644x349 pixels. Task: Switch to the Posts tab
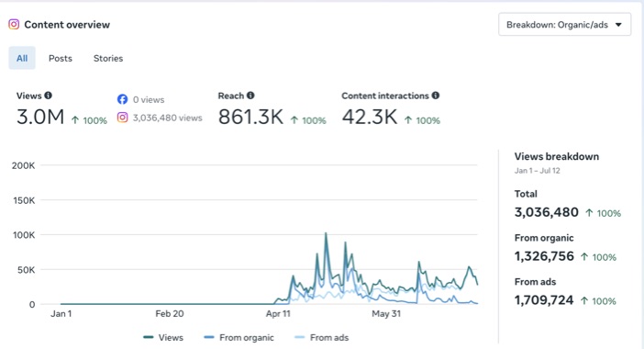61,59
